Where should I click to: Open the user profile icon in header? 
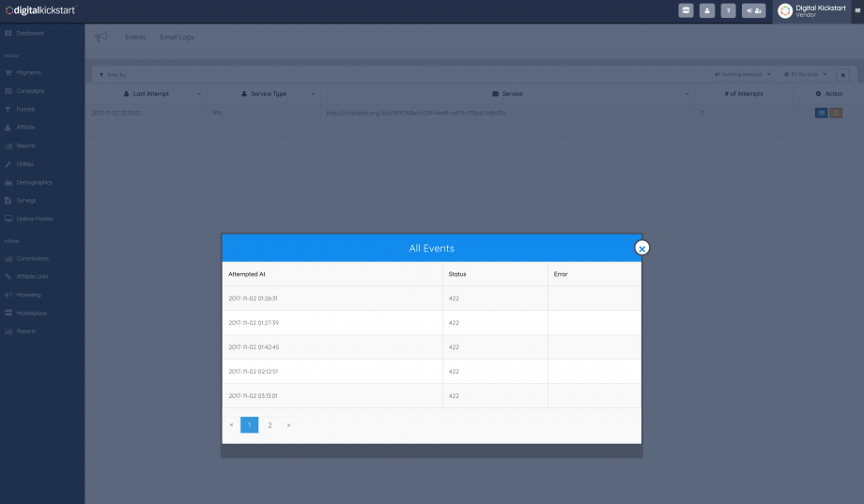[x=707, y=11]
